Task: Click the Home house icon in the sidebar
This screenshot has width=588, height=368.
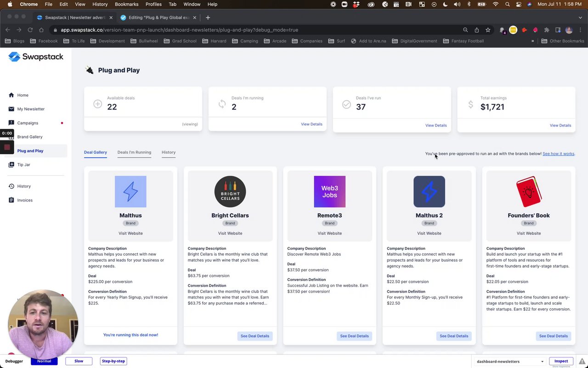Action: click(11, 95)
